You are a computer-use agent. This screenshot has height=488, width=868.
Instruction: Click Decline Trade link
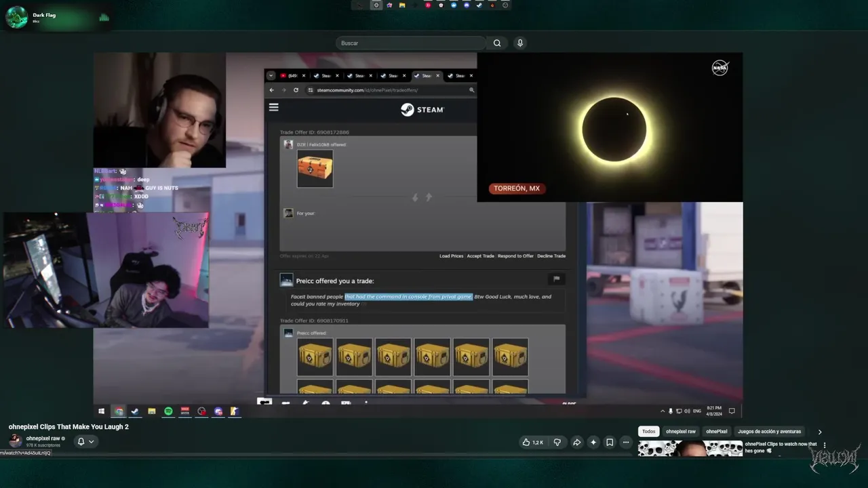click(x=551, y=256)
